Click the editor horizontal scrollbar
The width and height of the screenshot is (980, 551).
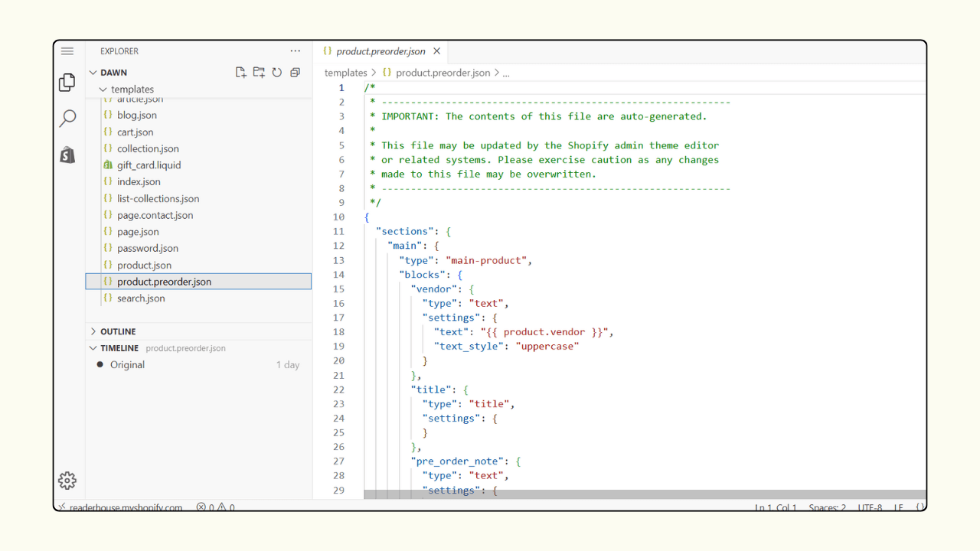point(645,494)
